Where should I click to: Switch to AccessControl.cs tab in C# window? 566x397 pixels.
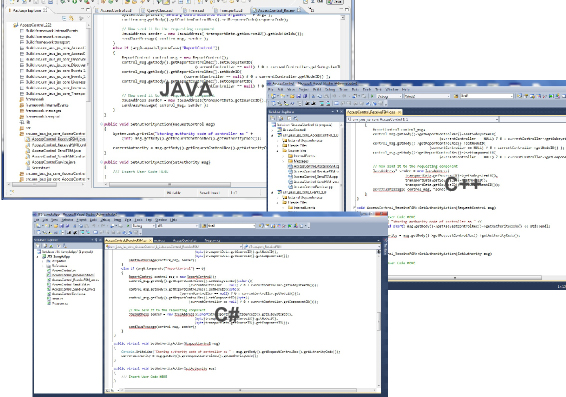click(x=184, y=240)
